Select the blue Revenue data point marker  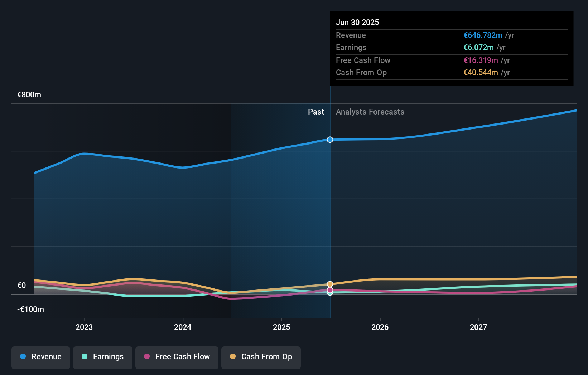[329, 140]
